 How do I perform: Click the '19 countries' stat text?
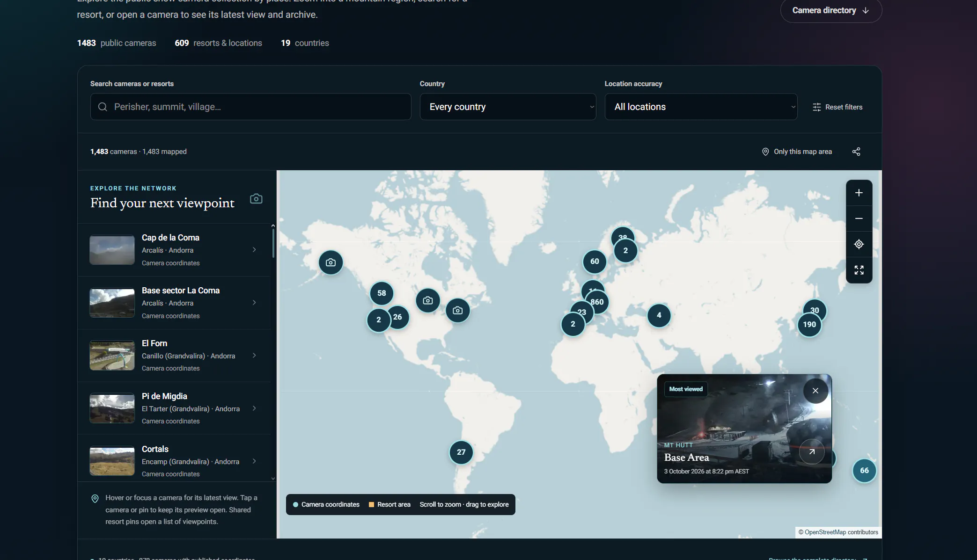(x=305, y=43)
